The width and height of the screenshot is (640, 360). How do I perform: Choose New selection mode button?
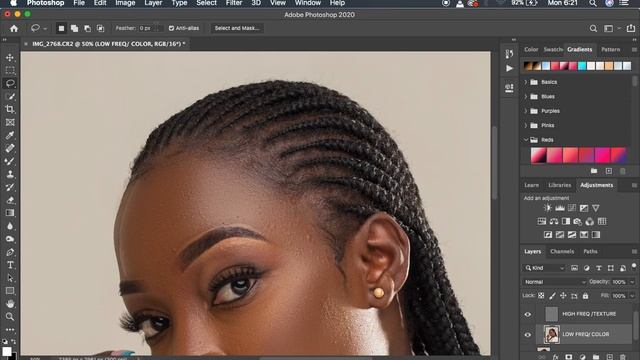point(61,28)
